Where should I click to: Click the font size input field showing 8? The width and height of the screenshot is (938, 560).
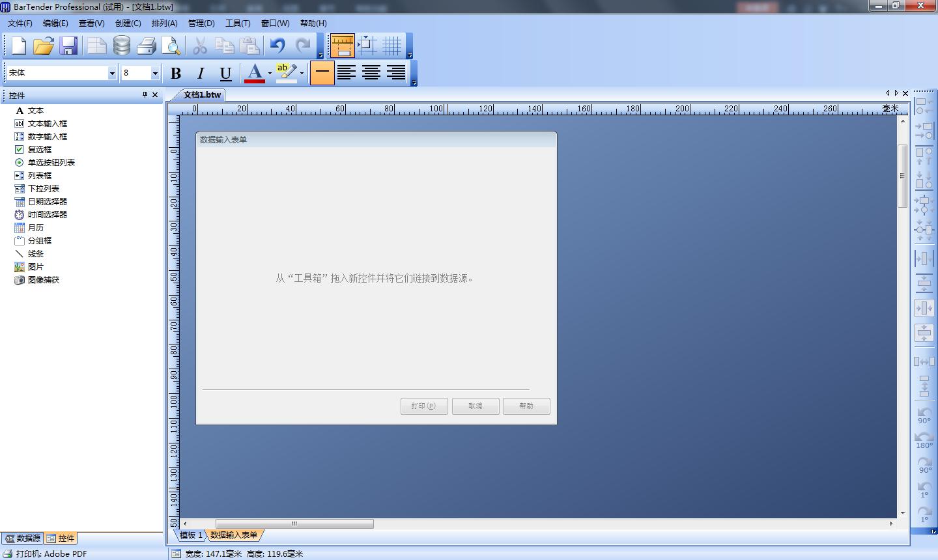135,73
